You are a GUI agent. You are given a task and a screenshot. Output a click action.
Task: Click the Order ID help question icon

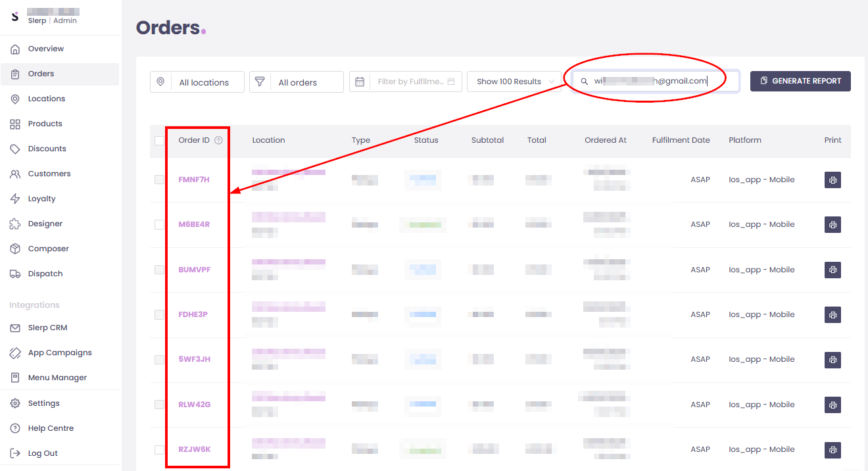[x=218, y=140]
